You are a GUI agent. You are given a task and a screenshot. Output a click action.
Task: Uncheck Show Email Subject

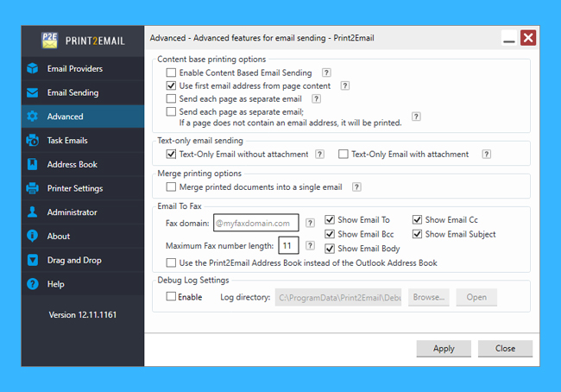417,234
